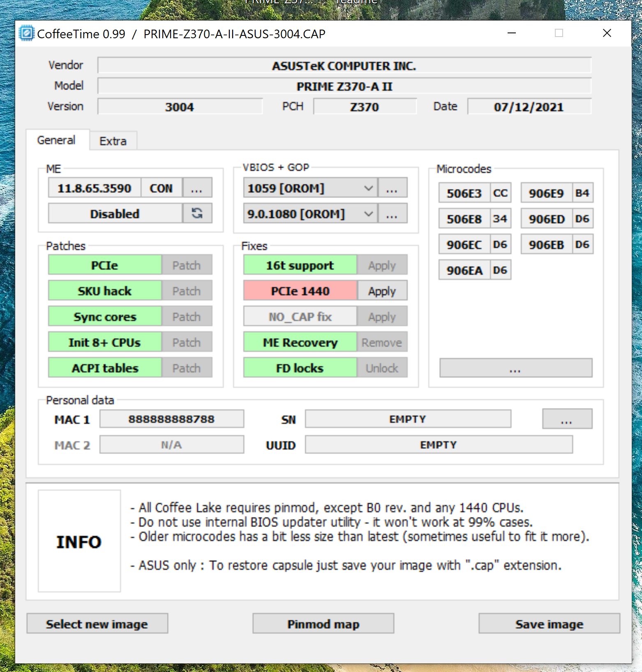
Task: Click the Init 8+ CPUs patch label
Action: point(105,342)
